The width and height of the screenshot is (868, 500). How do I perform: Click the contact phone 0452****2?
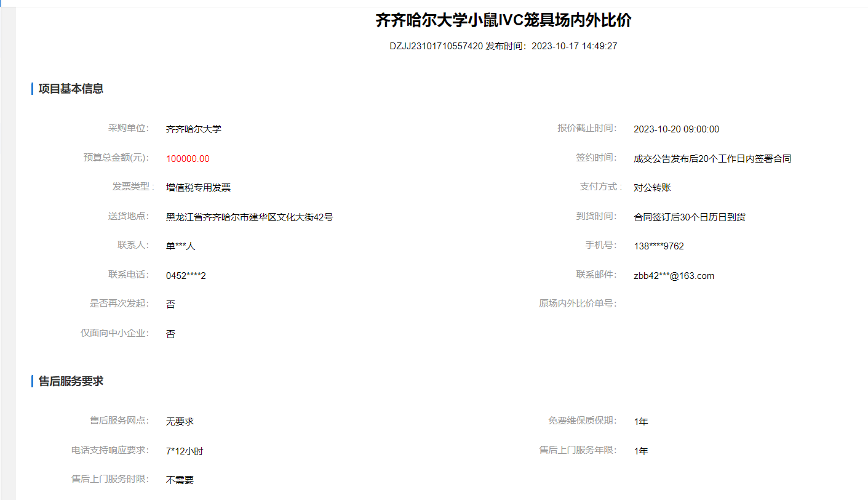[186, 276]
